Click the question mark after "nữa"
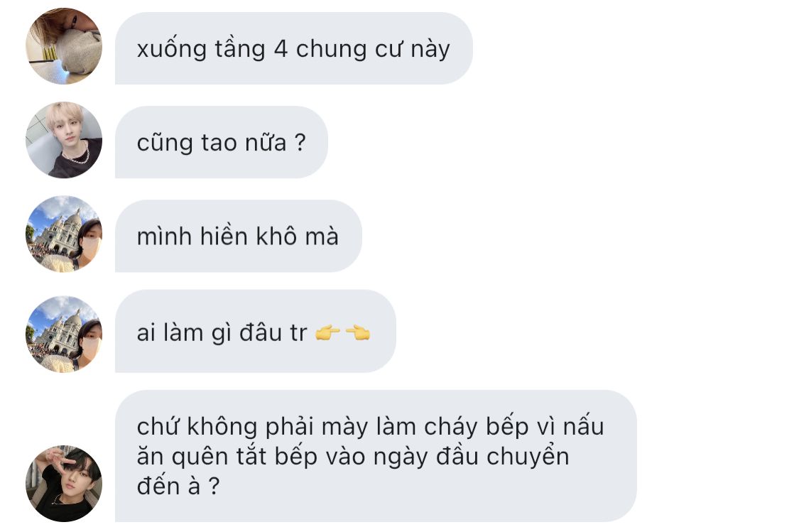The image size is (799, 532). (300, 142)
